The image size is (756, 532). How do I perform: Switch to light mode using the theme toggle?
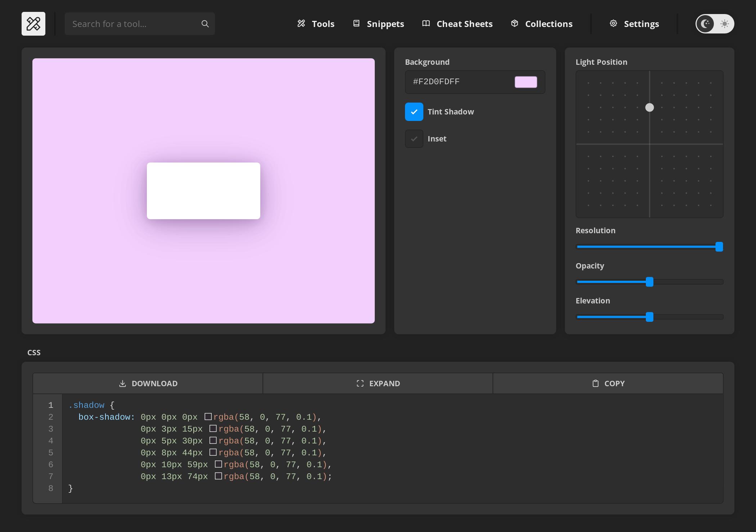click(x=724, y=23)
